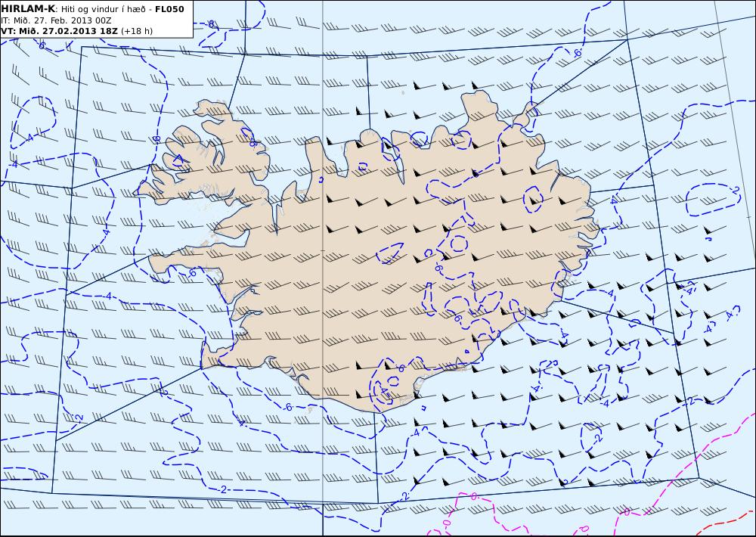Click the 'VT: Mið. 27.02.2013 18Z' valid time
756x537 pixels.
point(59,31)
